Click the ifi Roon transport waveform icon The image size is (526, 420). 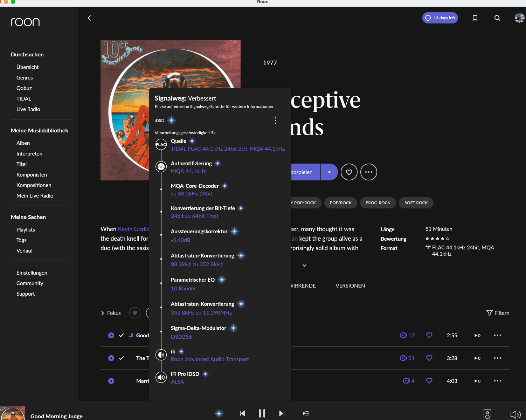[161, 355]
